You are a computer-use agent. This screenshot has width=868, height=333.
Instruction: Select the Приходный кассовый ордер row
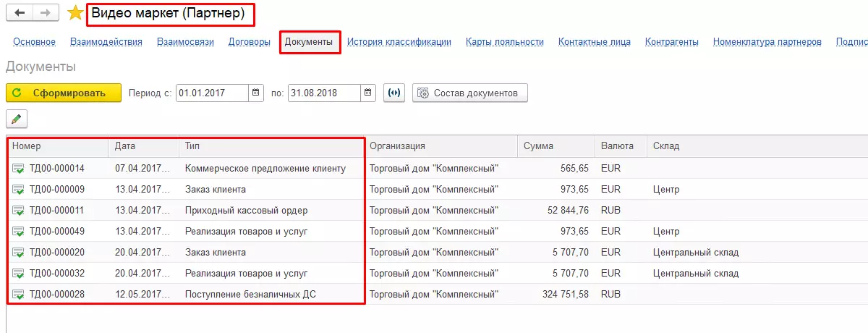(x=246, y=211)
